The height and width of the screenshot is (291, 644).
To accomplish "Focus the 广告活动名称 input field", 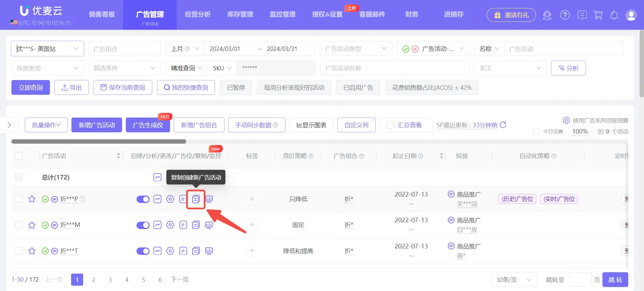I will tap(394, 68).
